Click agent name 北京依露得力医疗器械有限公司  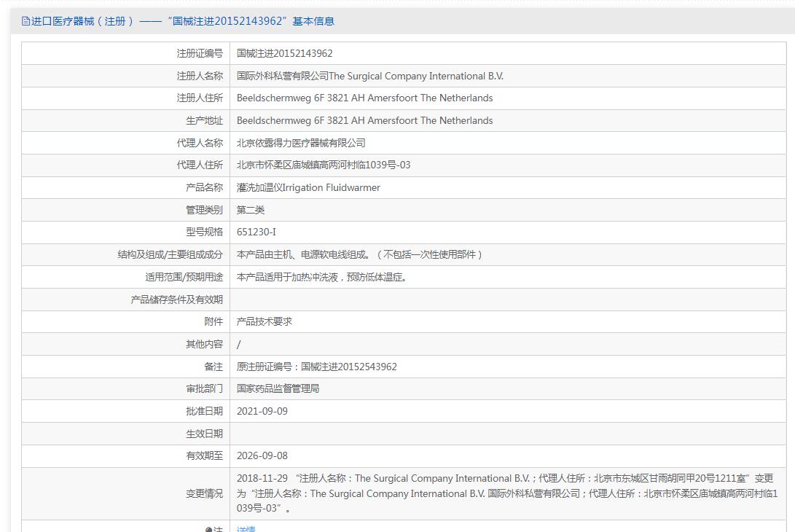[301, 143]
